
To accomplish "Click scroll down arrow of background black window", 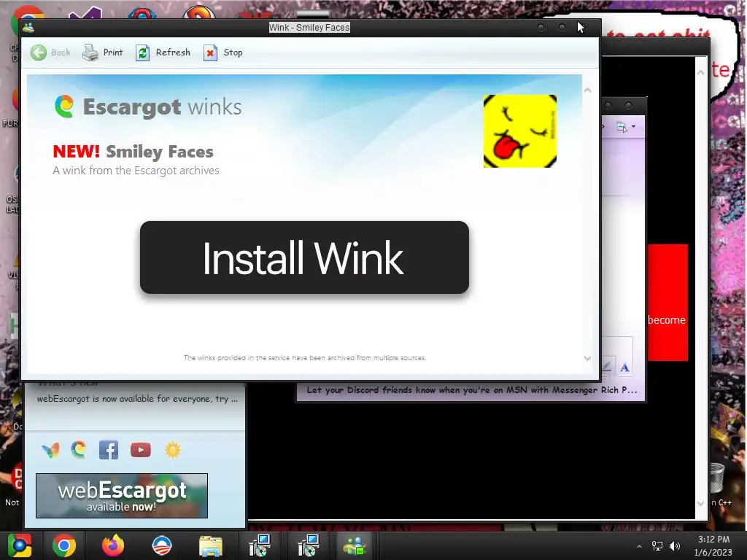I will 700,503.
